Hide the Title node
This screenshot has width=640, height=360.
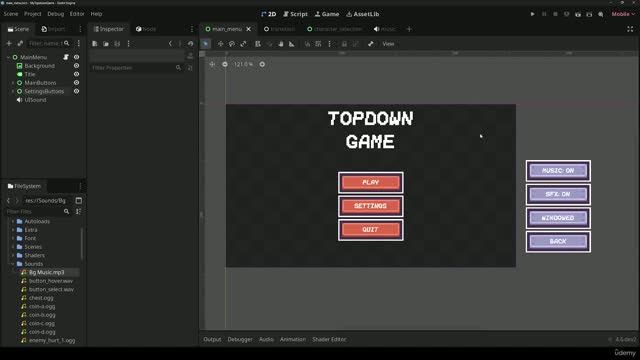76,74
